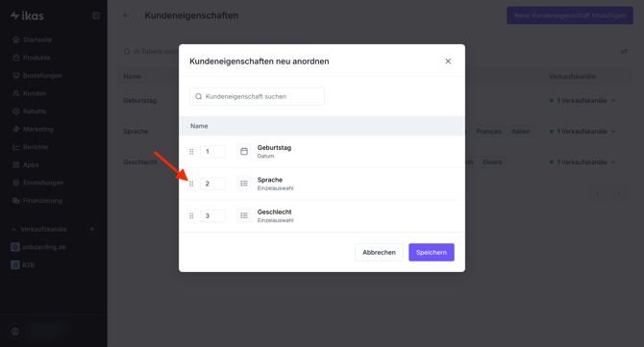Viewport: 644px width, 347px height.
Task: Click the drag handle next to Sprache
Action: (x=191, y=184)
